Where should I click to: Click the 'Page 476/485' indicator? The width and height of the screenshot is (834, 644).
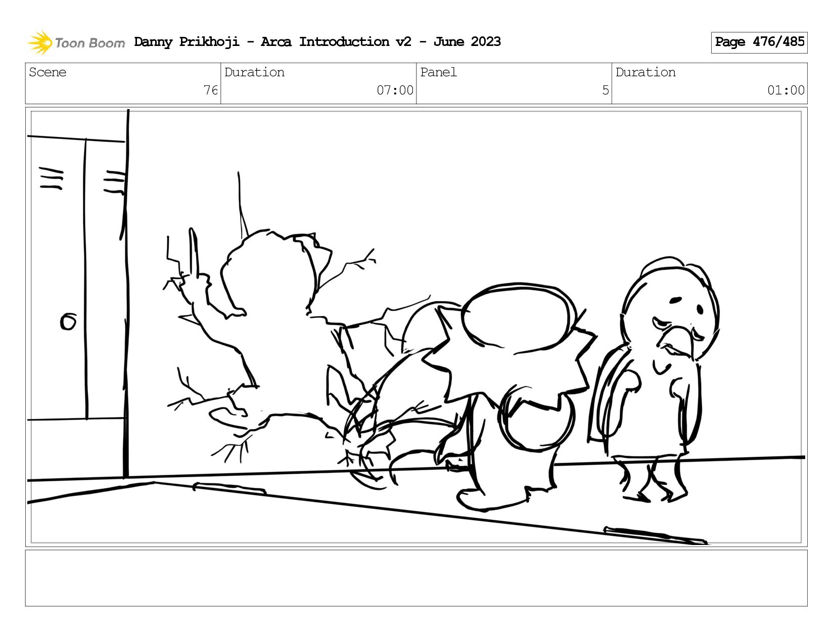click(759, 42)
